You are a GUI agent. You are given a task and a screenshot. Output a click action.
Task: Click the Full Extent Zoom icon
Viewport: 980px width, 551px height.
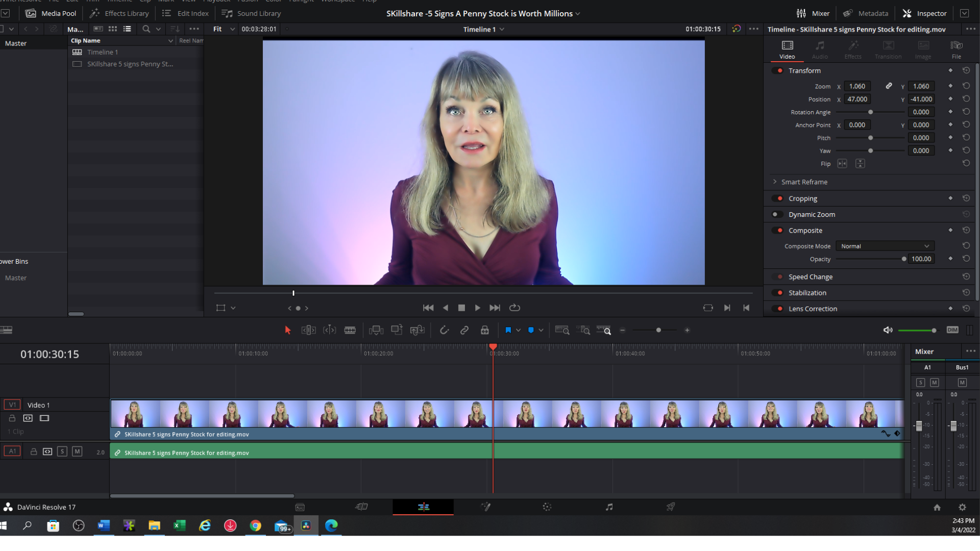click(562, 330)
